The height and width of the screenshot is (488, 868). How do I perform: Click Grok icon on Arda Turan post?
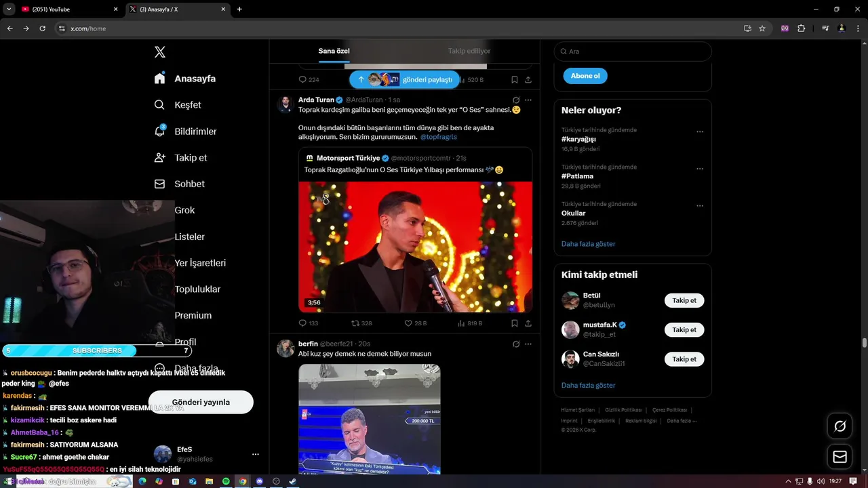pos(516,100)
